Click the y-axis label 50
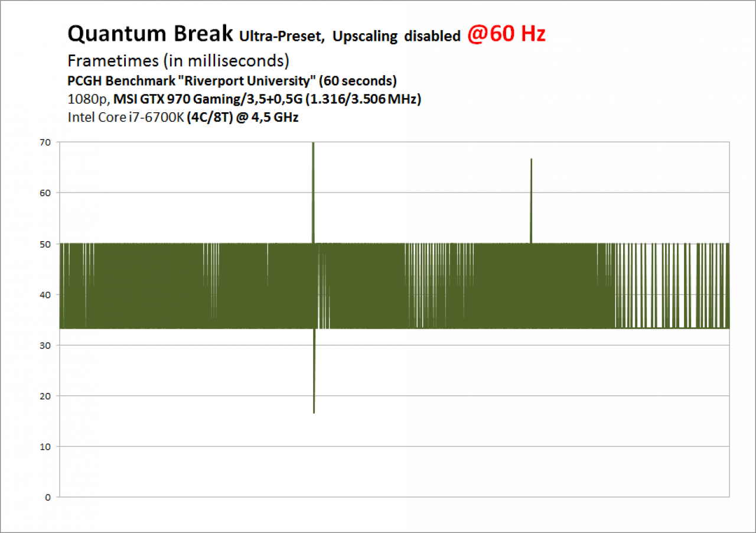 45,243
